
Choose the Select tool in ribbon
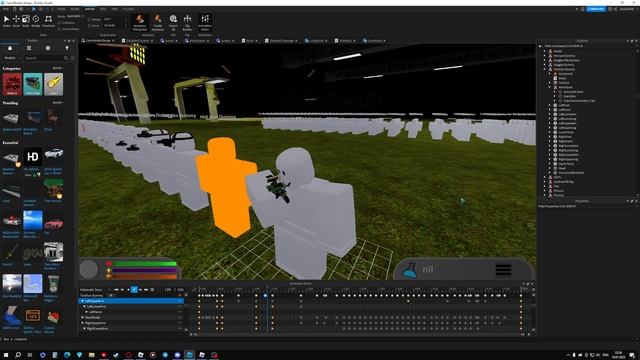click(7, 21)
